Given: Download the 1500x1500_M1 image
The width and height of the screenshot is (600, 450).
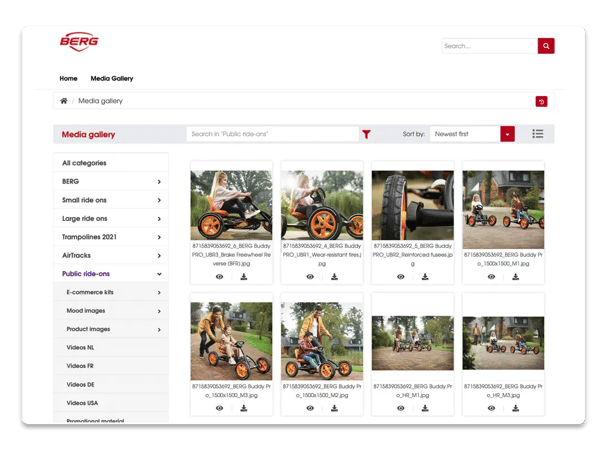Looking at the screenshot, I should [x=516, y=277].
